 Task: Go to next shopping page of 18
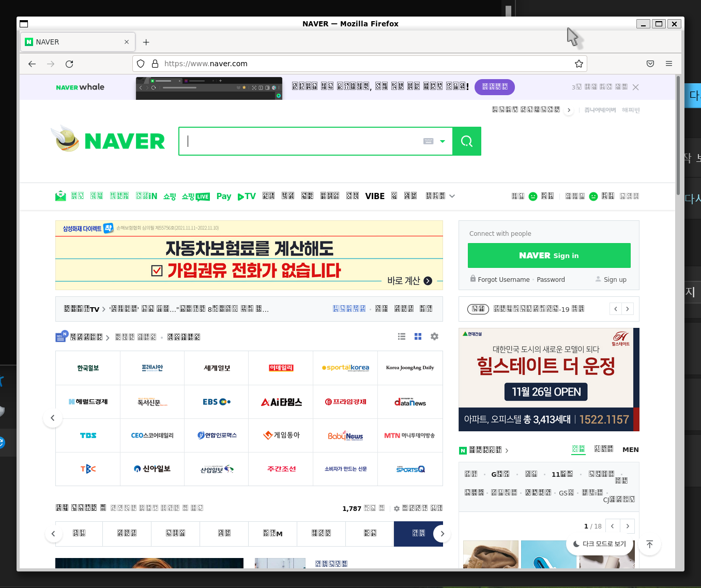(x=628, y=526)
